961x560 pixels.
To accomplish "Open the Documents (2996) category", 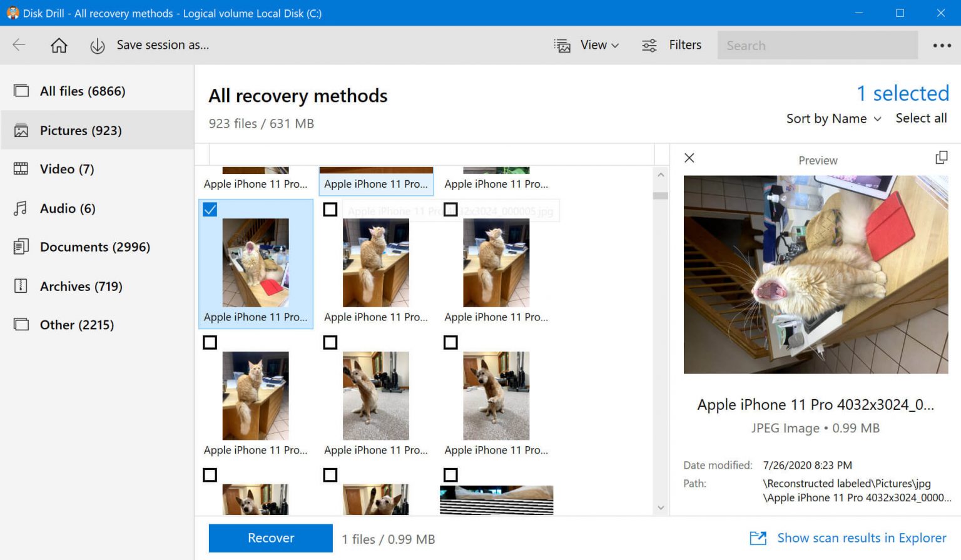I will (x=94, y=247).
